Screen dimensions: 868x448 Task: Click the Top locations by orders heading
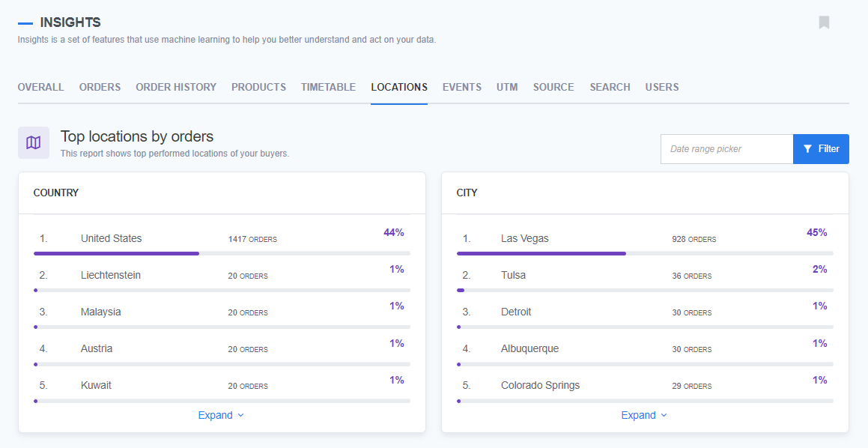137,136
